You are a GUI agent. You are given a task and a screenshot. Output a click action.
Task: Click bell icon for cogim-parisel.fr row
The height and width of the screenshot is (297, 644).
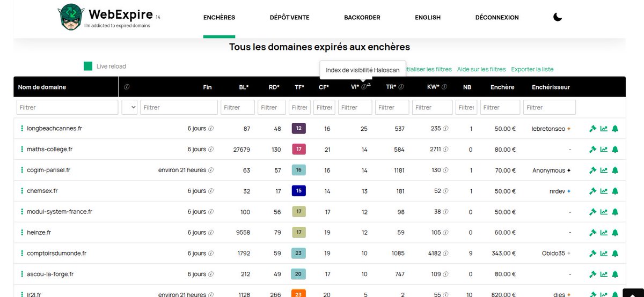[x=615, y=170]
